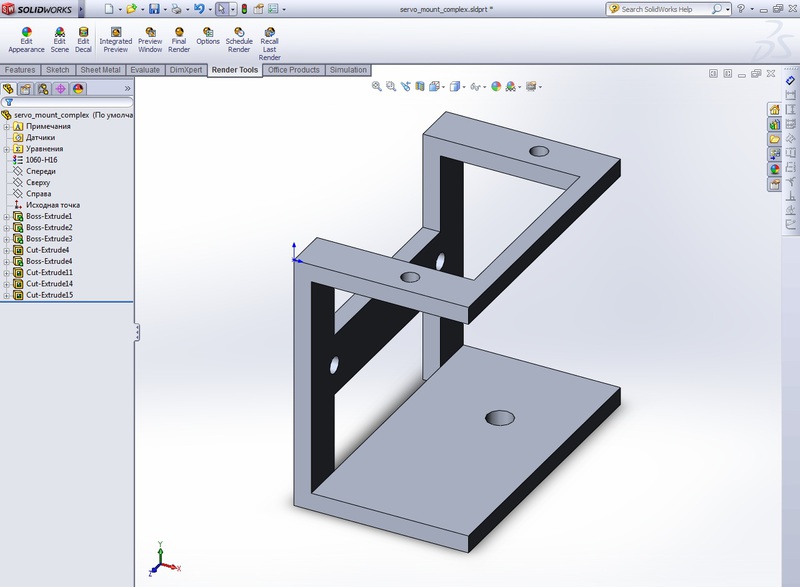Open the Preview Window
800x587 pixels.
pos(150,40)
